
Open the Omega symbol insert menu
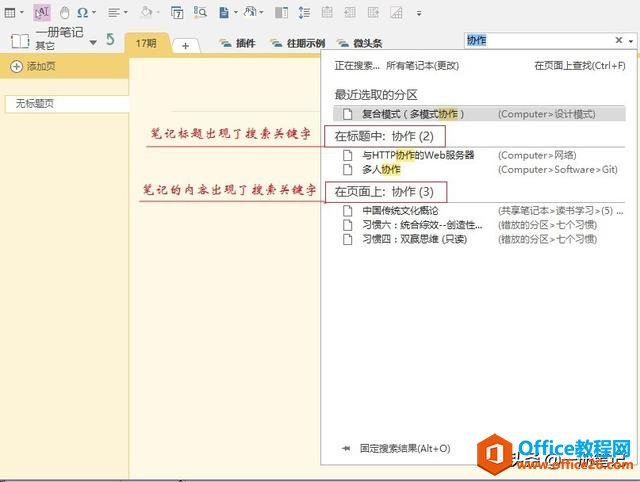coord(82,13)
